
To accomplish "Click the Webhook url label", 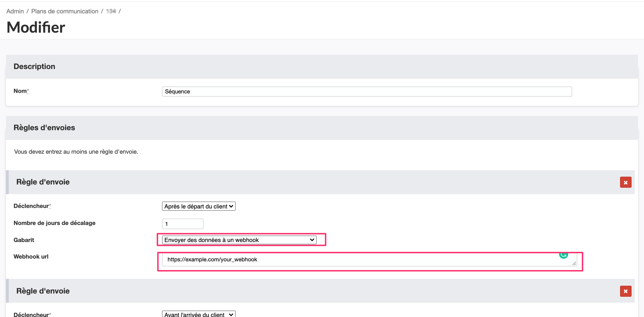I will [x=31, y=257].
